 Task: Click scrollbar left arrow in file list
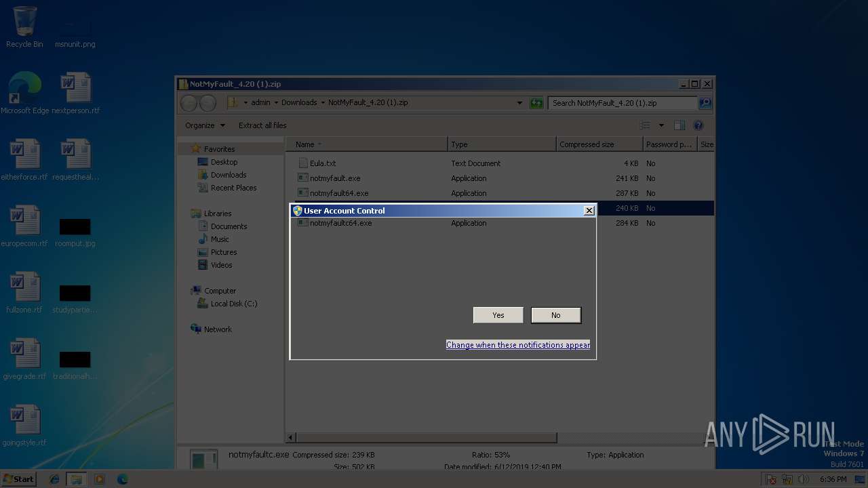point(291,438)
